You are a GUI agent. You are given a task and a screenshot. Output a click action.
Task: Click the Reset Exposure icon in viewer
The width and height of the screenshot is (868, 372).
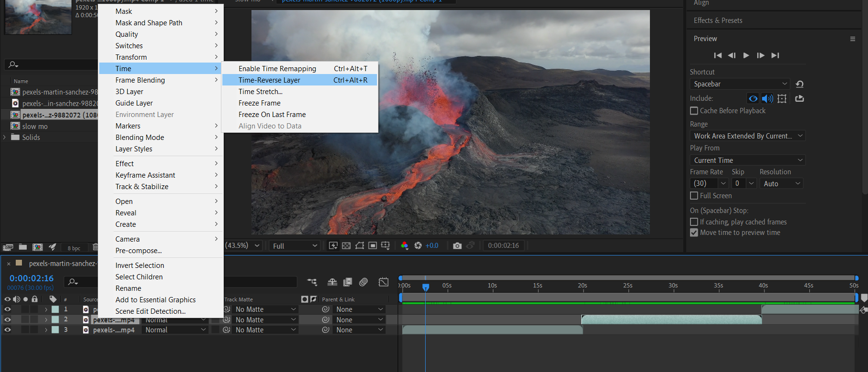click(x=418, y=245)
